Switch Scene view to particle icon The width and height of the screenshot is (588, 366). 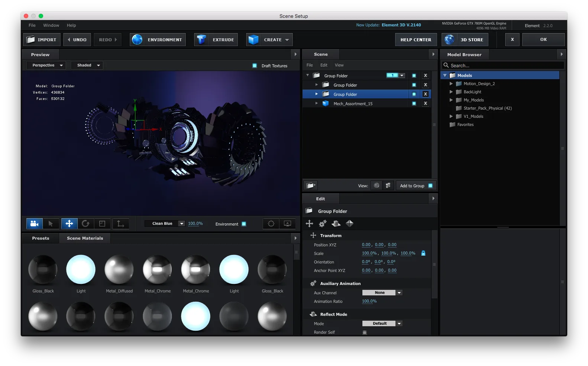[388, 185]
